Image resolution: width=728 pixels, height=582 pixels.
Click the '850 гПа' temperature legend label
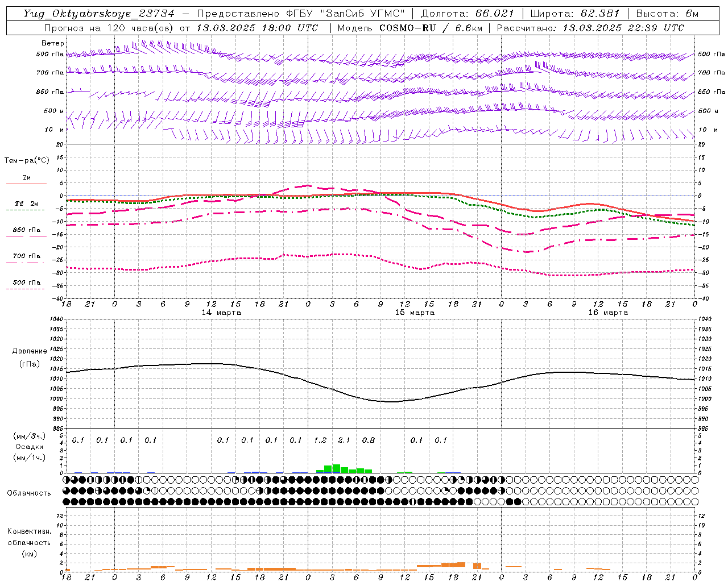tap(26, 230)
